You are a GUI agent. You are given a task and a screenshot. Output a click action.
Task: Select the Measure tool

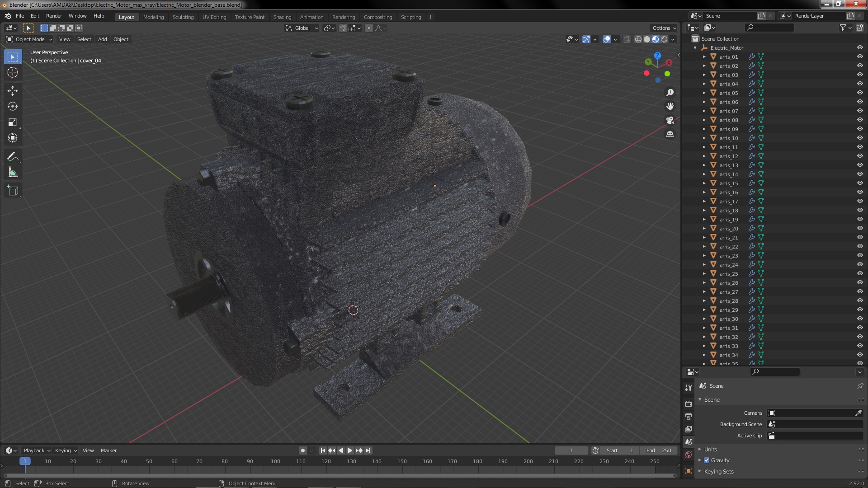pyautogui.click(x=13, y=173)
